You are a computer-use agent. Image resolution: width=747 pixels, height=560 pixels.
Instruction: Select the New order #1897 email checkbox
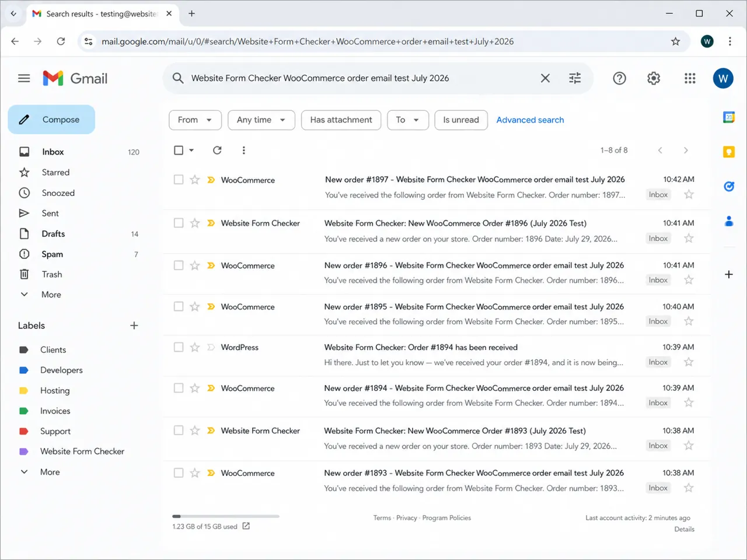pyautogui.click(x=179, y=180)
